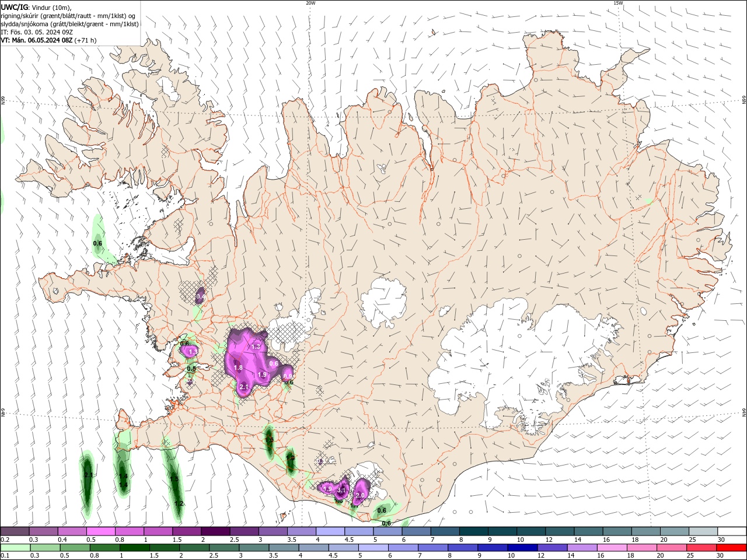Image resolution: width=747 pixels, height=560 pixels.
Task: Pick the bright red 30 swatch in rain legend
Action: point(730,548)
